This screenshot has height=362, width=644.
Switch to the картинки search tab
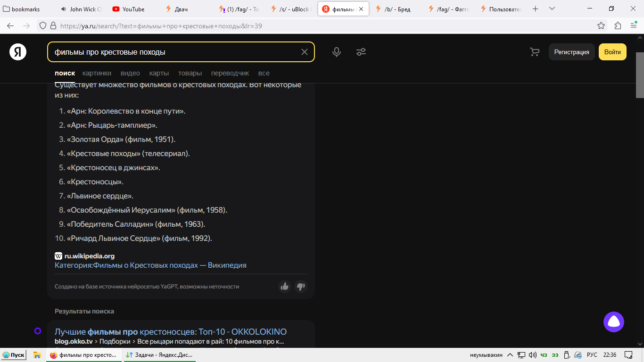(98, 73)
